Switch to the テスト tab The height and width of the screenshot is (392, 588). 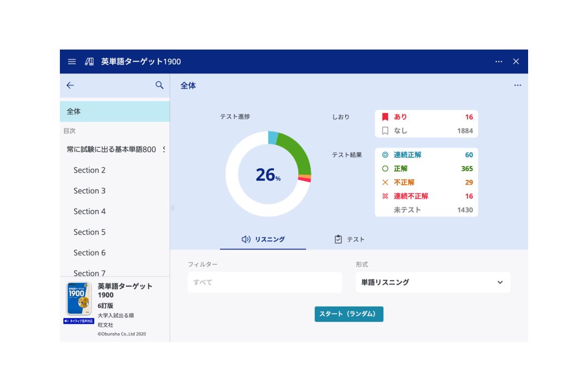(x=349, y=240)
